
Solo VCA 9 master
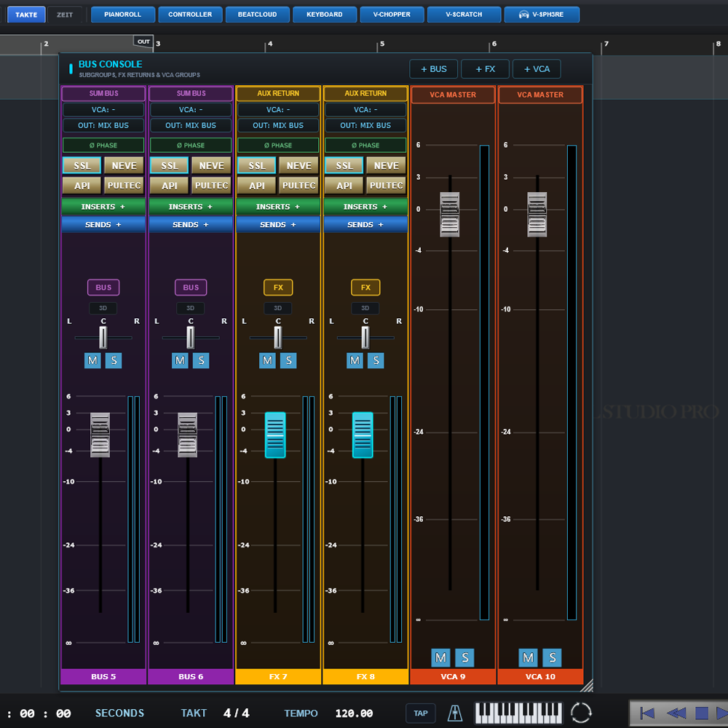(464, 657)
